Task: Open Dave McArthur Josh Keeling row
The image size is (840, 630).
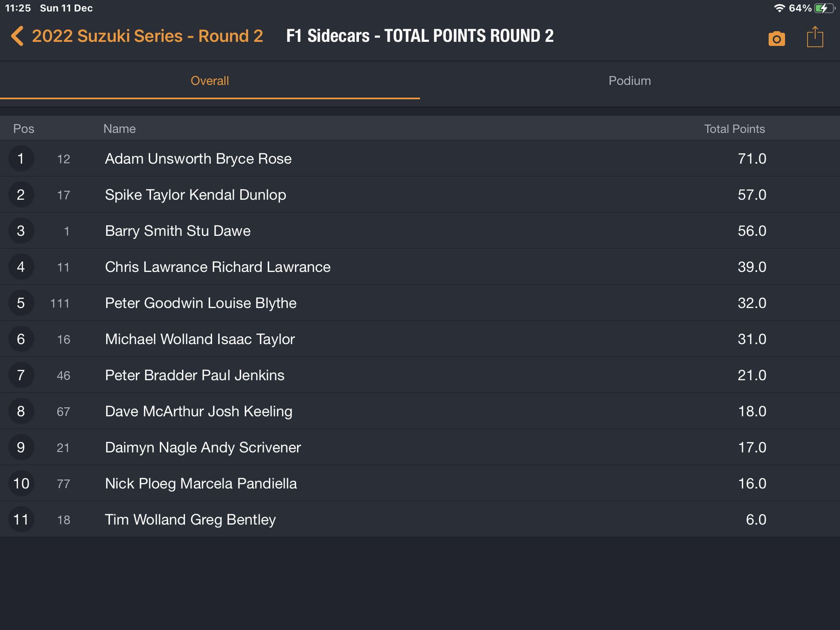Action: (199, 411)
